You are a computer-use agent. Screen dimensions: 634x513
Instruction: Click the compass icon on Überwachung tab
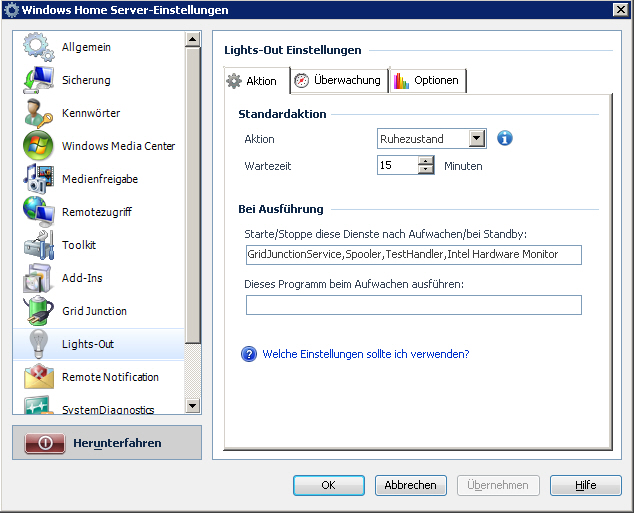[301, 80]
